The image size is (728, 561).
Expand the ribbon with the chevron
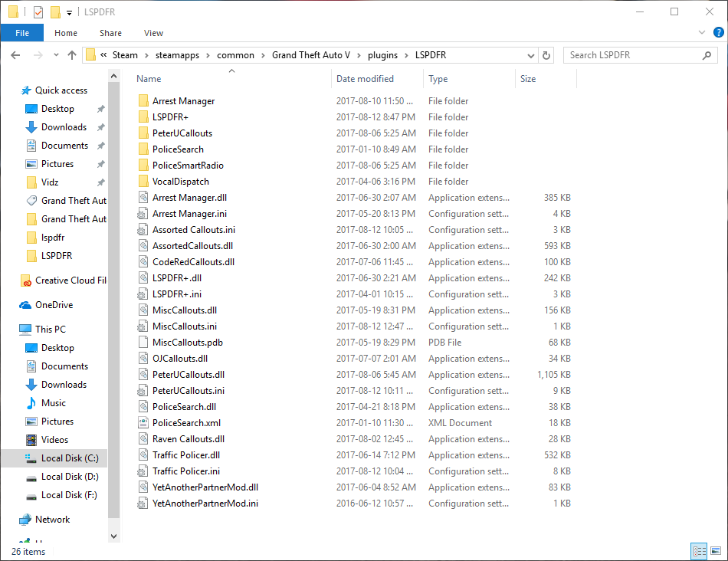[701, 32]
